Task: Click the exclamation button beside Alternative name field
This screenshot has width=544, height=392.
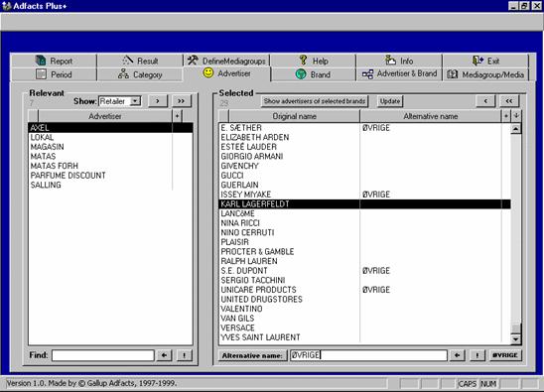Action: coord(477,355)
